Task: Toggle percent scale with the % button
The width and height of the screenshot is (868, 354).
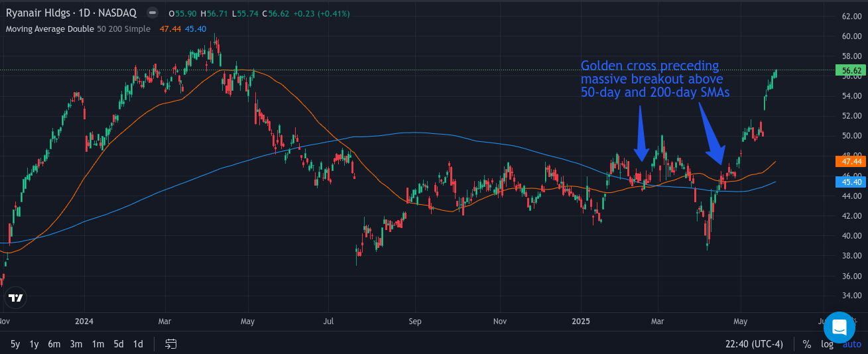Action: (807, 343)
